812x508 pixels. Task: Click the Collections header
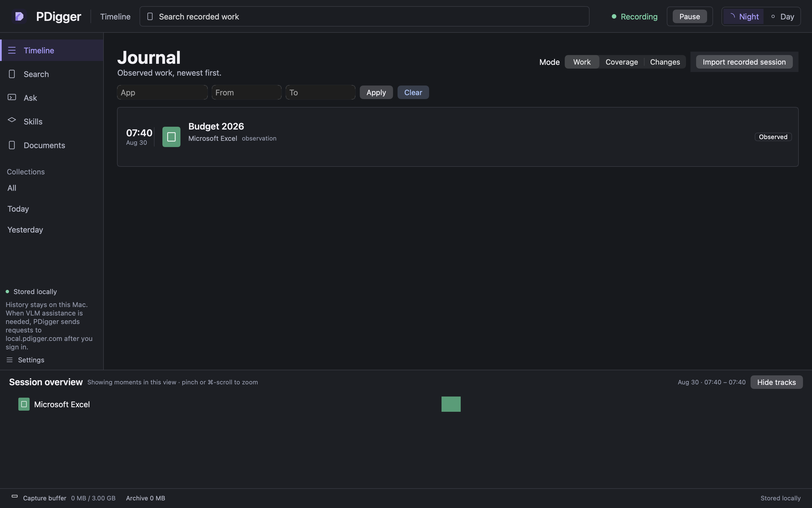click(x=25, y=172)
